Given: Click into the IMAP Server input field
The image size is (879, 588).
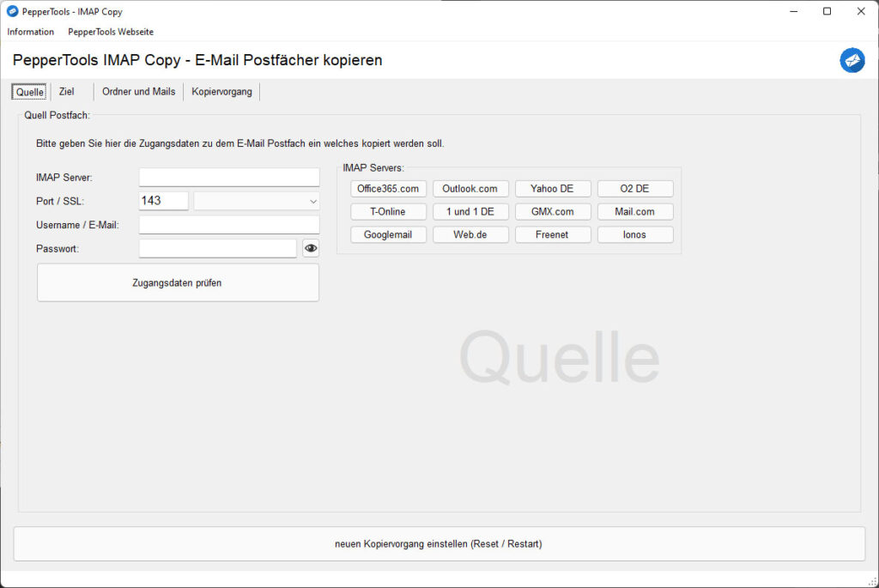Looking at the screenshot, I should [229, 178].
